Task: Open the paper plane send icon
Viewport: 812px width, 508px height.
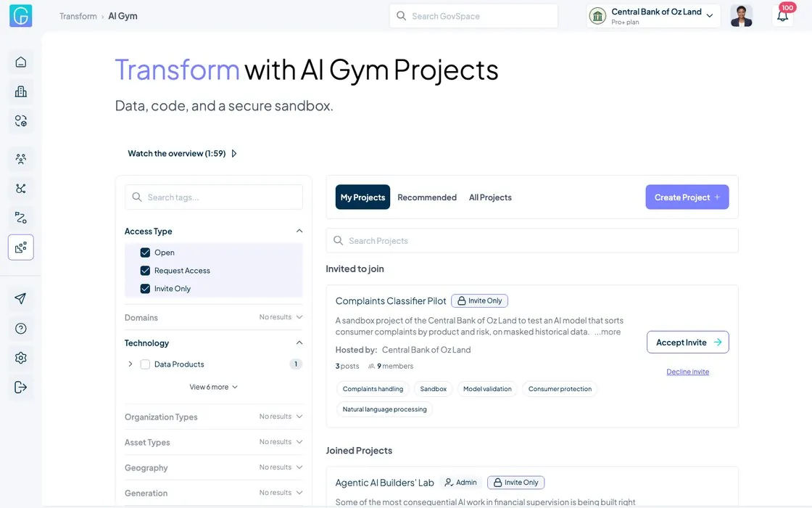Action: click(21, 298)
